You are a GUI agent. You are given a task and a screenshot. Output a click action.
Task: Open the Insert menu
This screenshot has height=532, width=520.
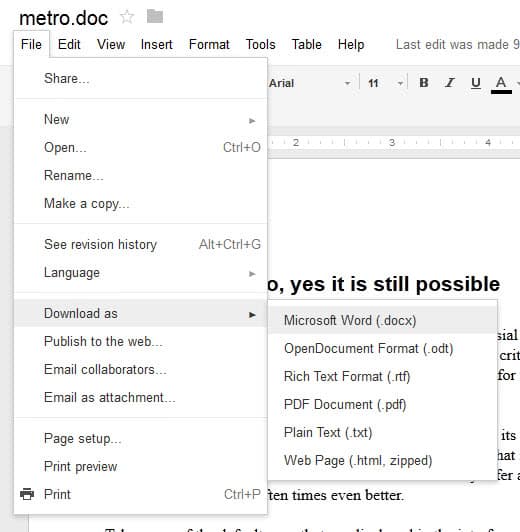click(x=156, y=44)
